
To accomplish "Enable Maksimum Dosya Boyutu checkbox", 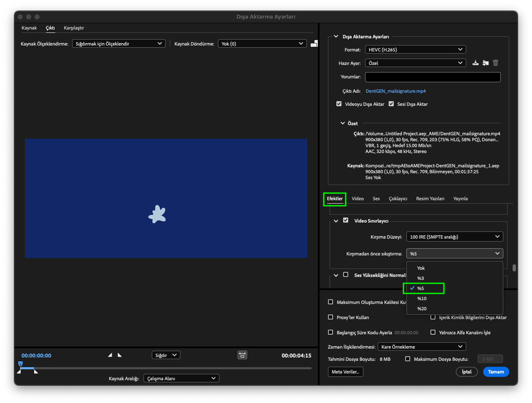I will pyautogui.click(x=408, y=359).
